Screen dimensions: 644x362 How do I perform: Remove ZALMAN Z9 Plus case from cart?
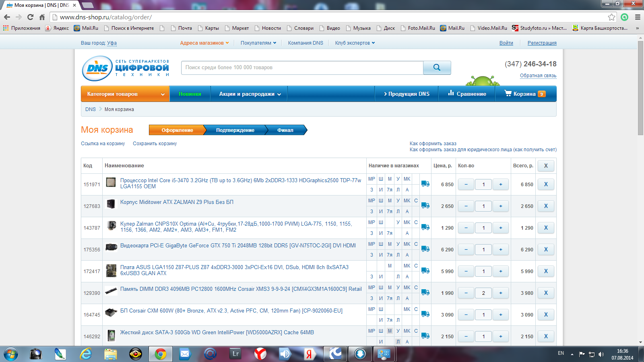click(546, 206)
